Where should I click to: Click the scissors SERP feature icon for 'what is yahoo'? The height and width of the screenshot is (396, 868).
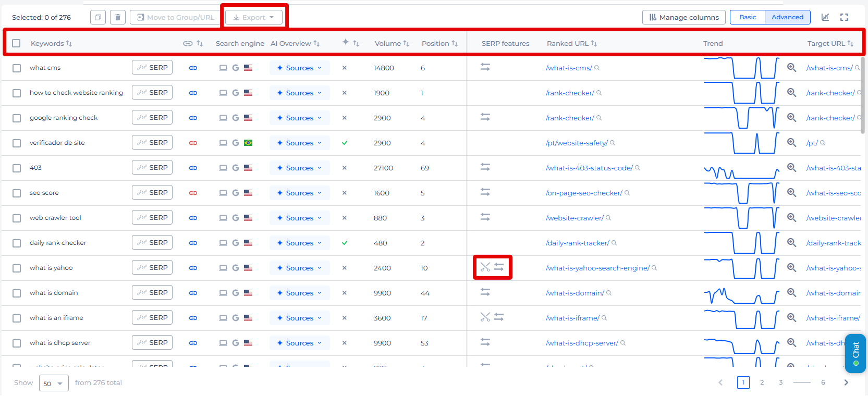pyautogui.click(x=485, y=267)
